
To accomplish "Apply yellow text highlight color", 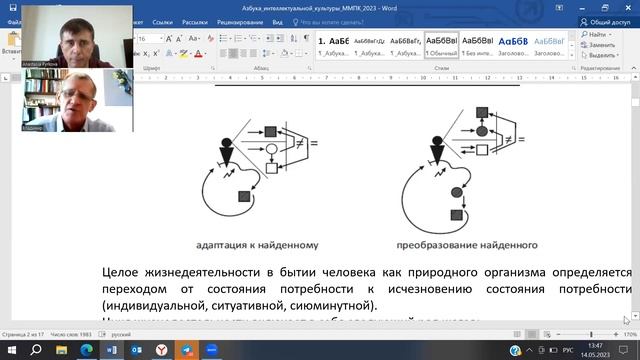I will coord(183,53).
